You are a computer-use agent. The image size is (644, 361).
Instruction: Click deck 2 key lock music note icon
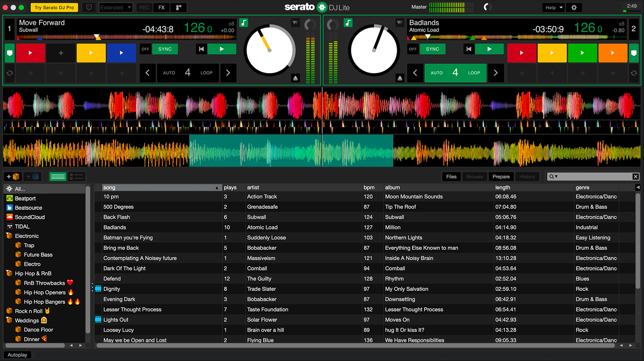click(x=348, y=23)
